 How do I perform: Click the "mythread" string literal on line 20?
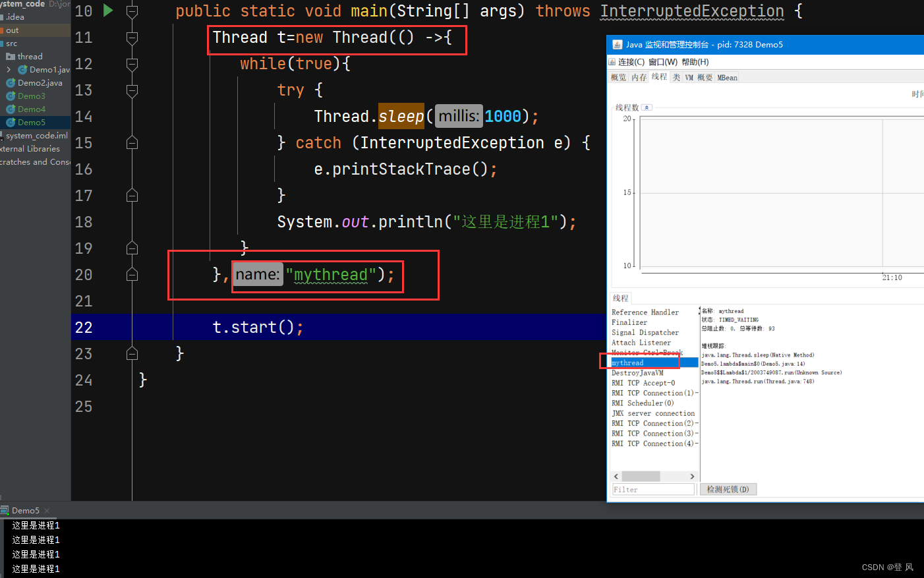coord(331,275)
